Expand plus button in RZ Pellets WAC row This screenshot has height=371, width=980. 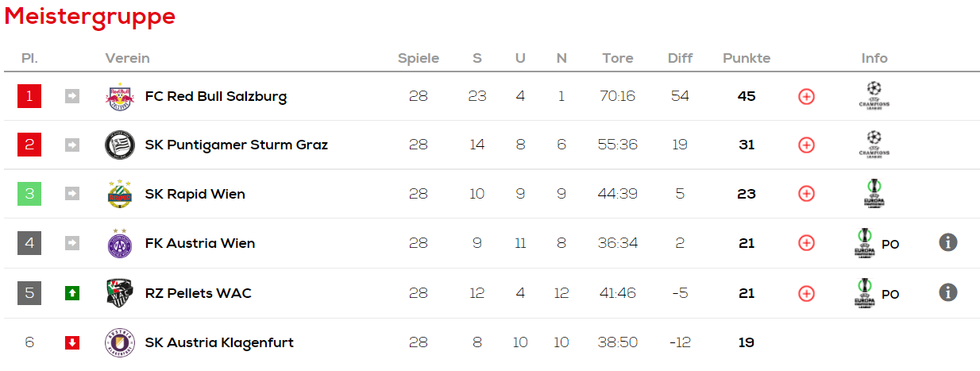click(x=806, y=293)
